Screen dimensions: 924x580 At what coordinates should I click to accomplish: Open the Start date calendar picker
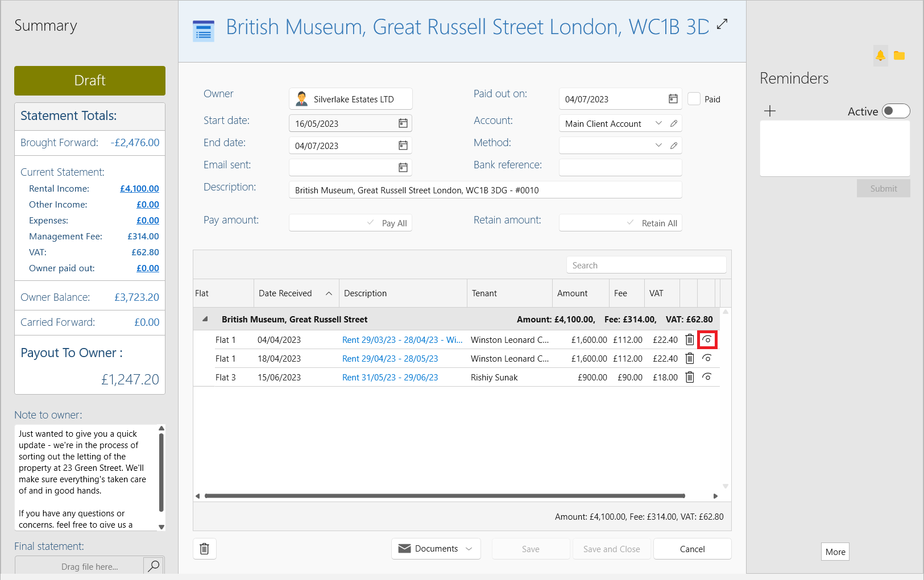click(403, 123)
